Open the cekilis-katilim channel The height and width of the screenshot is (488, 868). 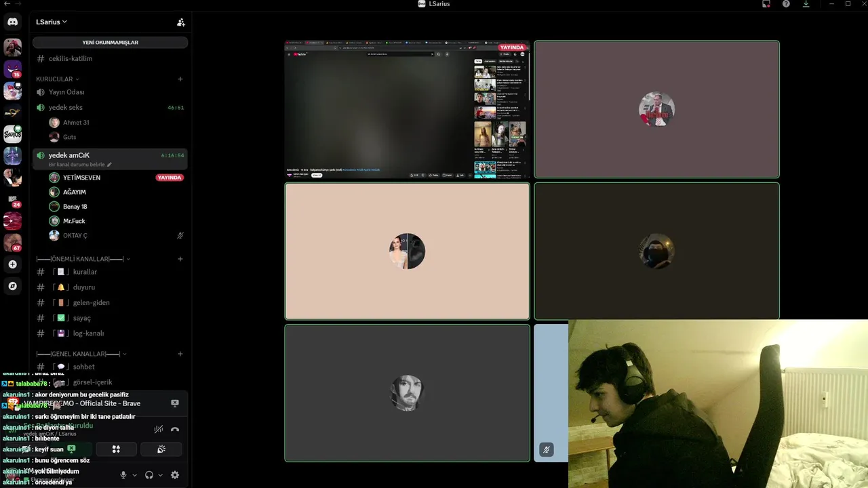tap(110, 58)
